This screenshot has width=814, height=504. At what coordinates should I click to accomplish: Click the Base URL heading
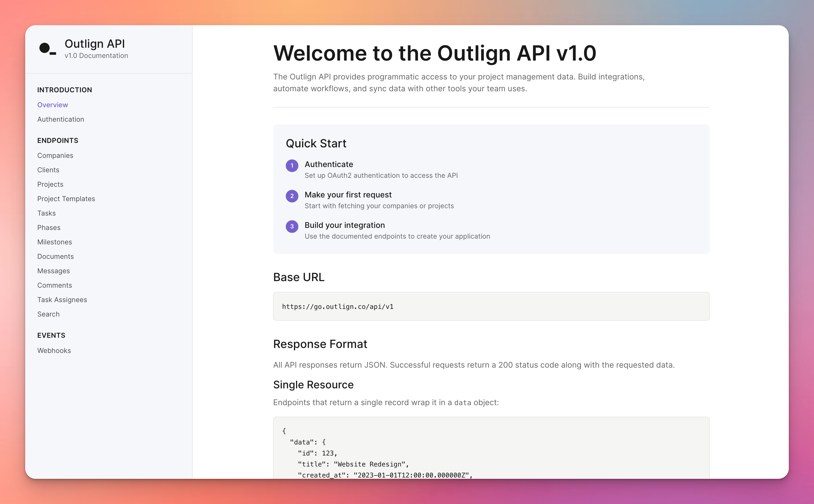click(298, 277)
